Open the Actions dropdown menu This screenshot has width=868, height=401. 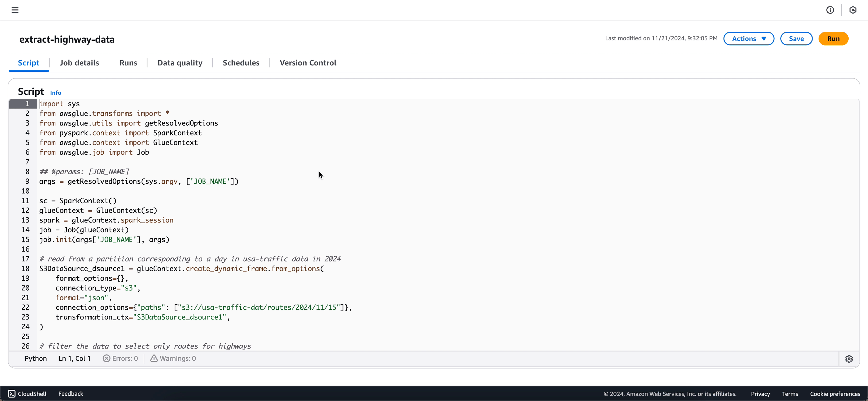748,38
